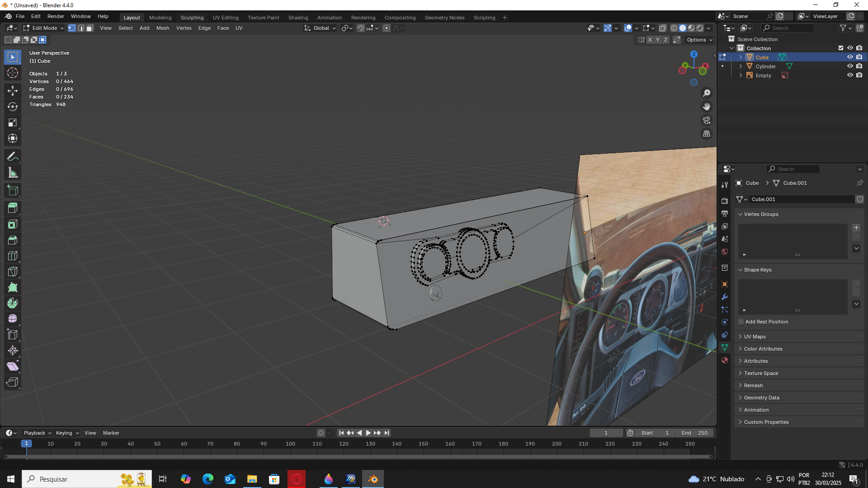
Task: Activate the Extrude Region tool
Action: tap(13, 208)
